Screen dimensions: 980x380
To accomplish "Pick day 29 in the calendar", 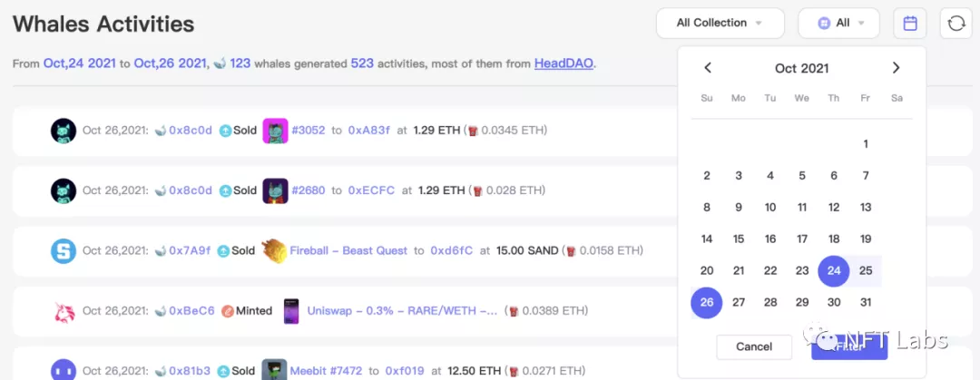I will click(802, 303).
